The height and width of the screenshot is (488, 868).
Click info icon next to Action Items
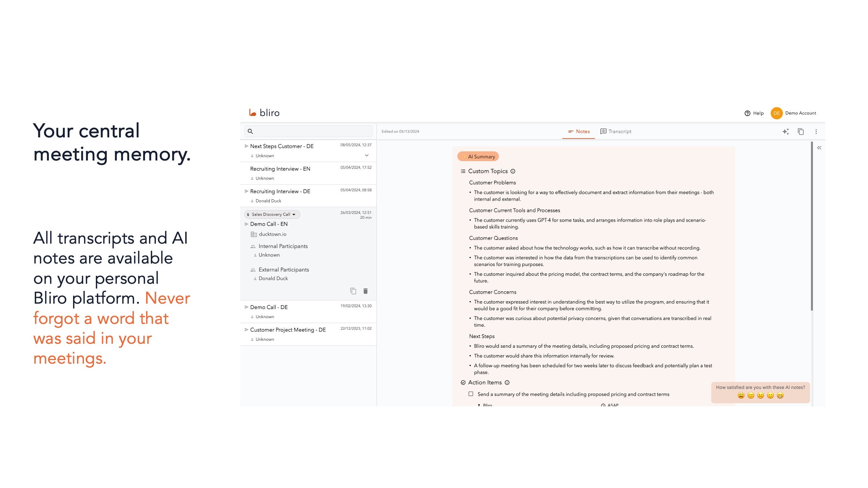(507, 382)
